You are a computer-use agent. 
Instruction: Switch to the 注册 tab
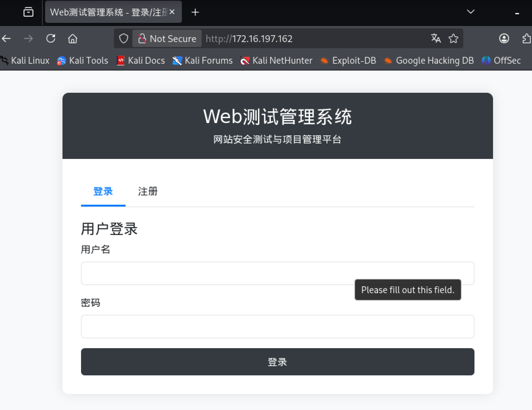[x=148, y=191]
